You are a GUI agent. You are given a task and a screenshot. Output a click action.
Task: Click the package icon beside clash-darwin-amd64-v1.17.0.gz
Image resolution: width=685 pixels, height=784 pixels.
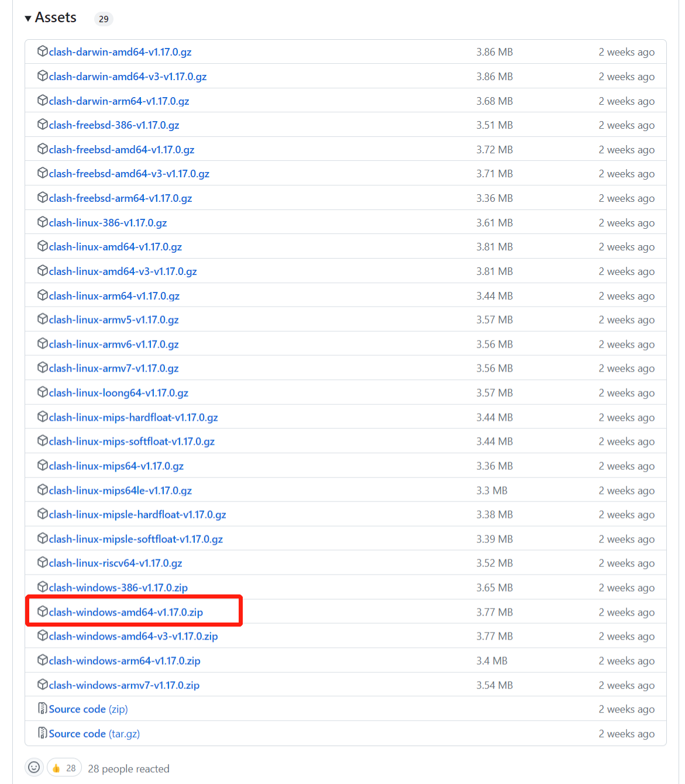pos(42,51)
